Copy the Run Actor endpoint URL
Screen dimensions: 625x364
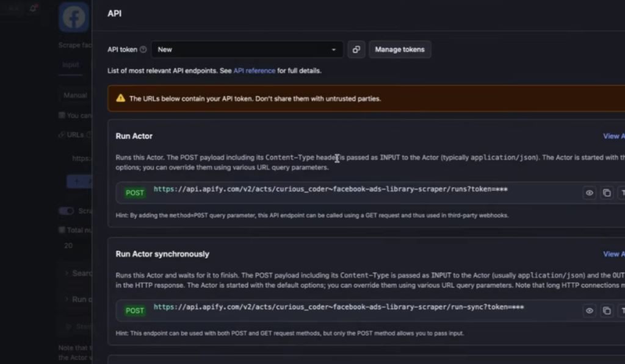tap(607, 193)
